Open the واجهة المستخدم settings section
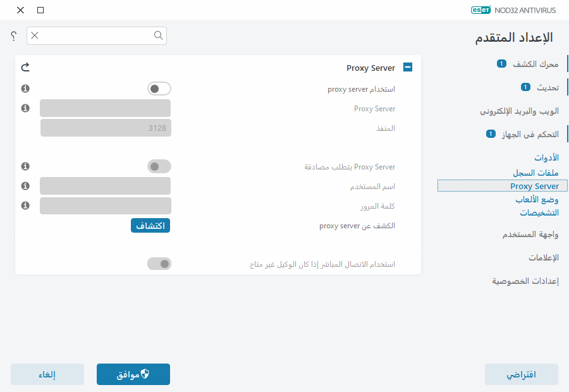Screen dimensions: 569x392 [530, 234]
